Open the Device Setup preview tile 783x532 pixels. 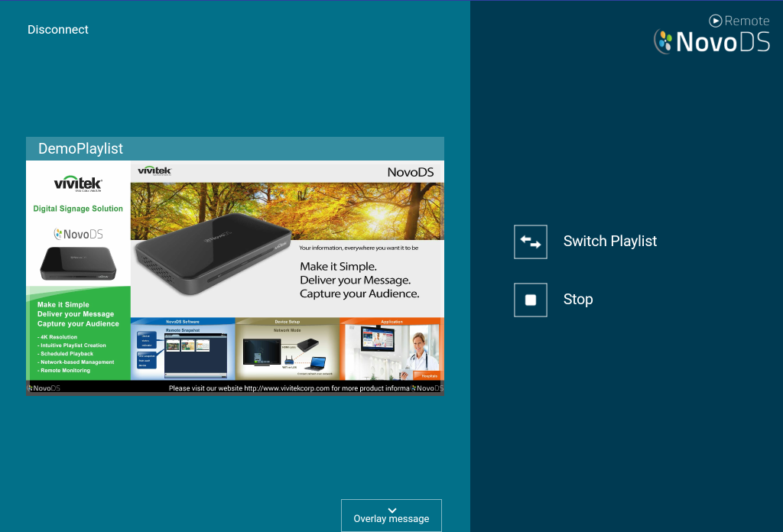point(288,349)
